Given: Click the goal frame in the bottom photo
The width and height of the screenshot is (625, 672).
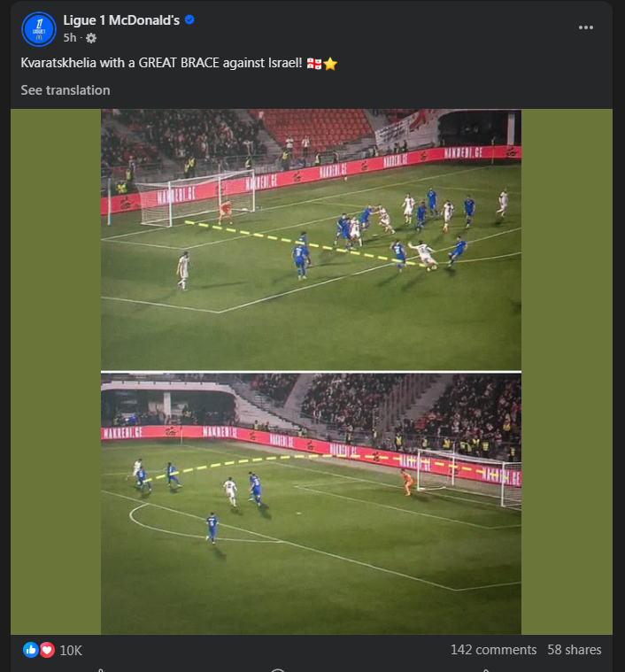Looking at the screenshot, I should point(469,477).
